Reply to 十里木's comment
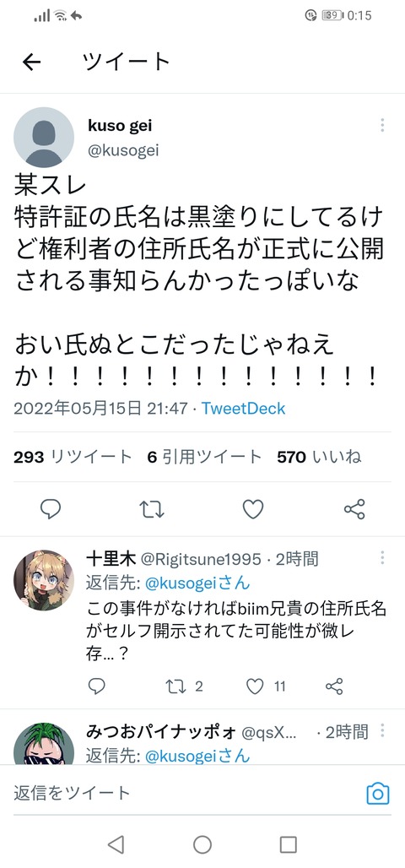405x868 pixels. pos(97,686)
